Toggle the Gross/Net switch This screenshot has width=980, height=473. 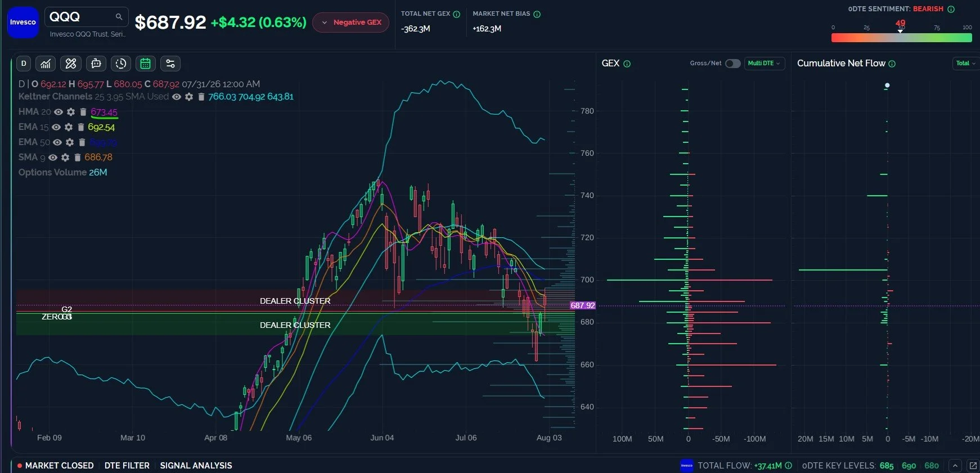732,64
